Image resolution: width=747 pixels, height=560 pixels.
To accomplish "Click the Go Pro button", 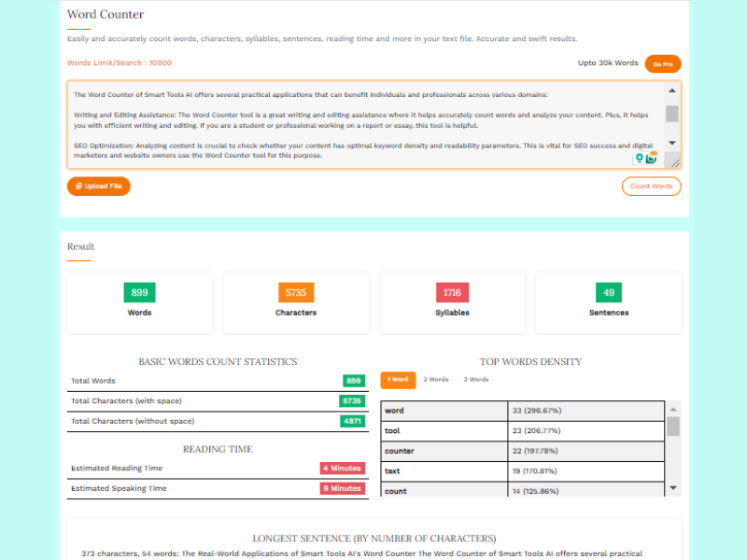I will click(663, 64).
